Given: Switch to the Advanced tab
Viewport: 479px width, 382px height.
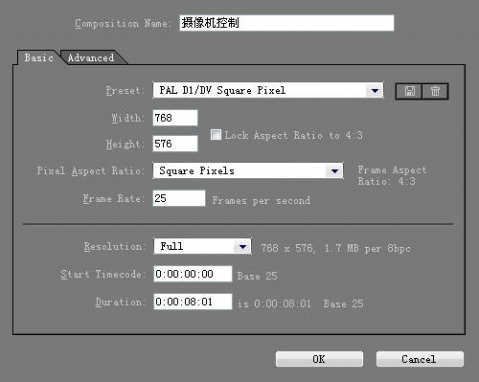Looking at the screenshot, I should [91, 58].
